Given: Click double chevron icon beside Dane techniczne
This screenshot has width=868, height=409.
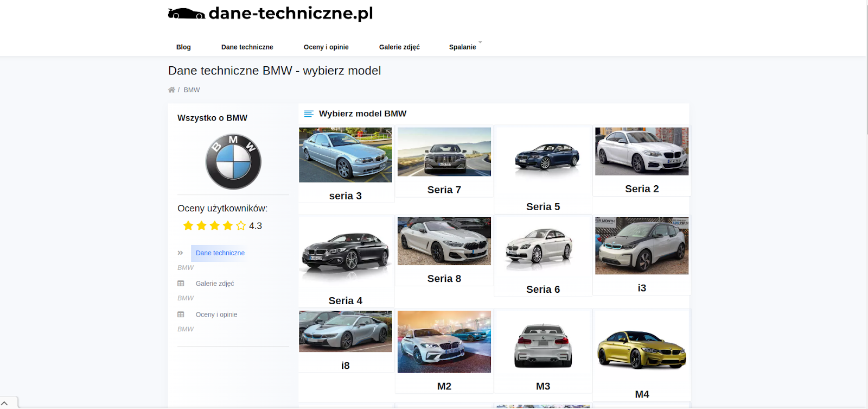Looking at the screenshot, I should 180,253.
